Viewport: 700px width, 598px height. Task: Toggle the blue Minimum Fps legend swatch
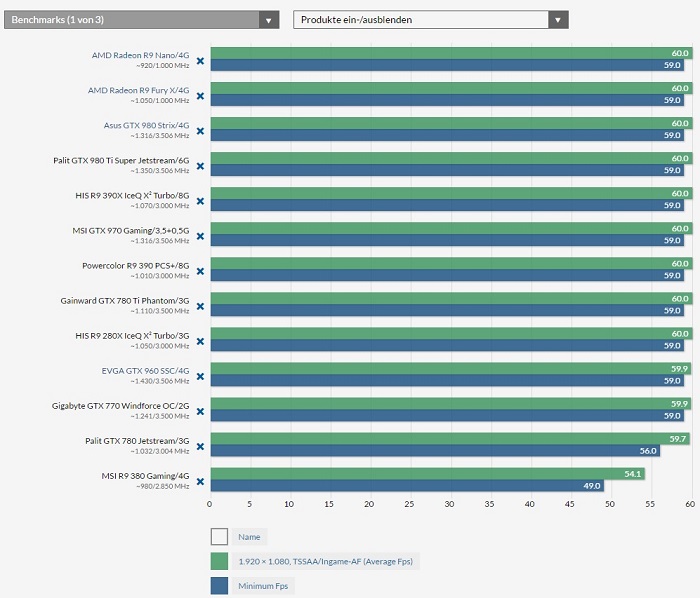(219, 586)
